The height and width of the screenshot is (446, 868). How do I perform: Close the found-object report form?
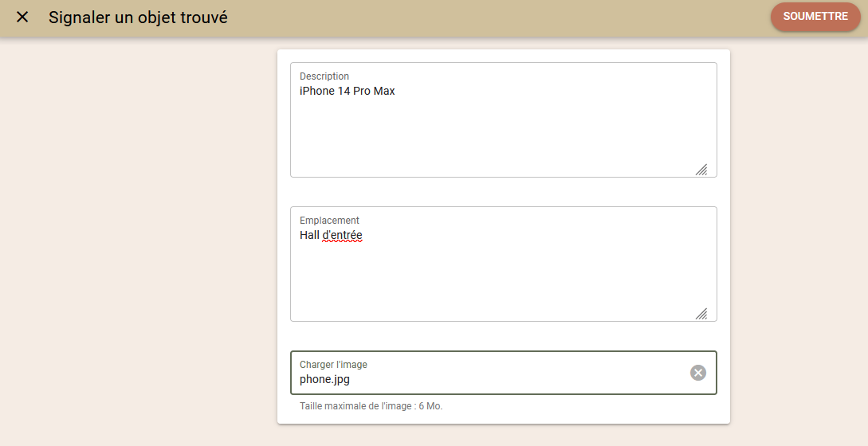(x=22, y=18)
